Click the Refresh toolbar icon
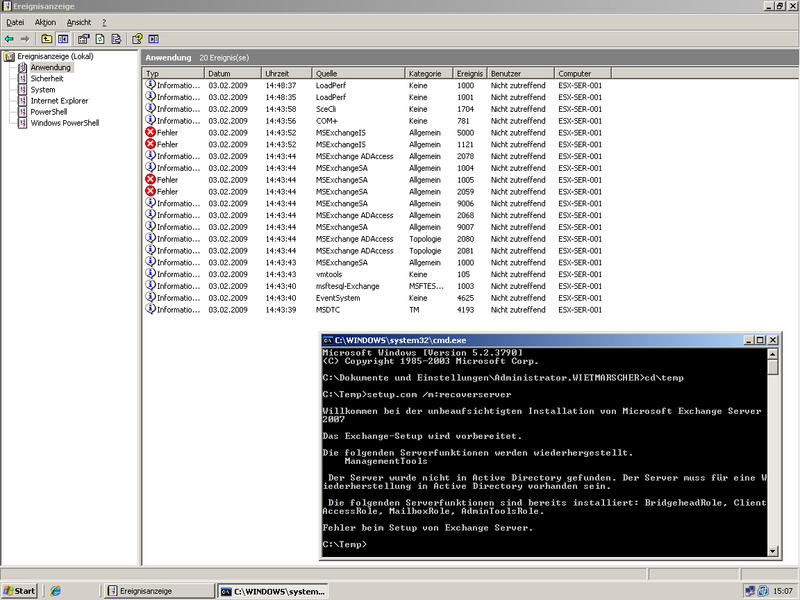This screenshot has width=800, height=600. pos(100,39)
